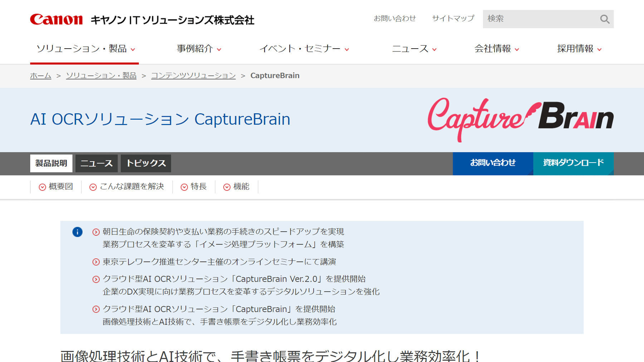Viewport: 644px width, 362px height.
Task: Click the circled arrow icon beside 特長
Action: pos(184,187)
